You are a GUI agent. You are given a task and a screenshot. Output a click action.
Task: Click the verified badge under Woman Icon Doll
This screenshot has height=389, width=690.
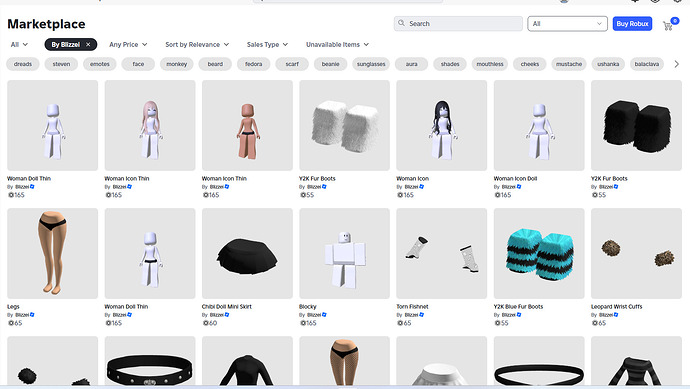[x=518, y=187]
